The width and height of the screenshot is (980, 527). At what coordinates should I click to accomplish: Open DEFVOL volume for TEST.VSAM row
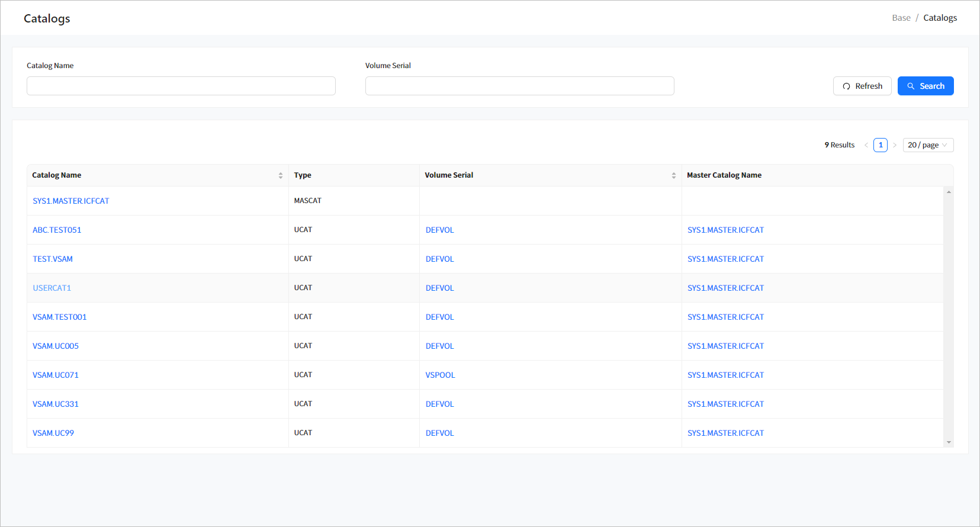pyautogui.click(x=439, y=259)
